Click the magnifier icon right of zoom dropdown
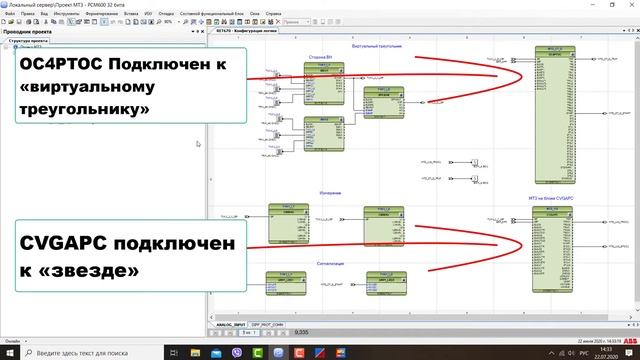This screenshot has height=360, width=640. point(186,22)
